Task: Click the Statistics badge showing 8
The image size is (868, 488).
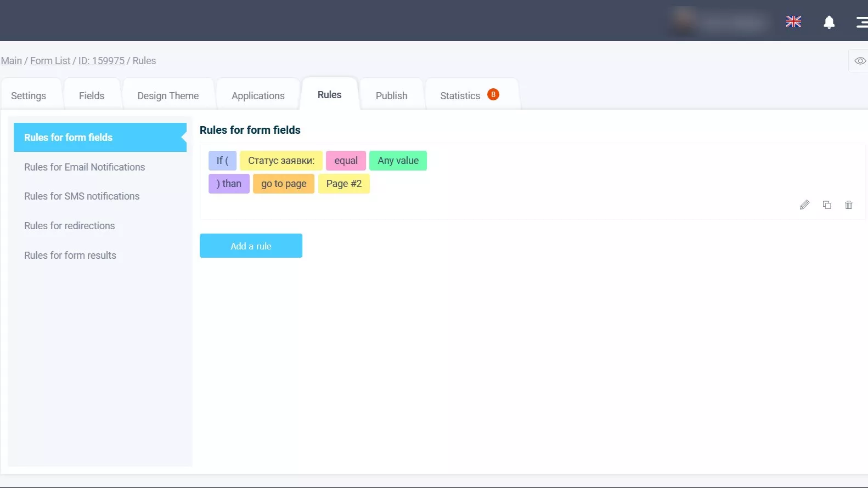Action: [493, 94]
